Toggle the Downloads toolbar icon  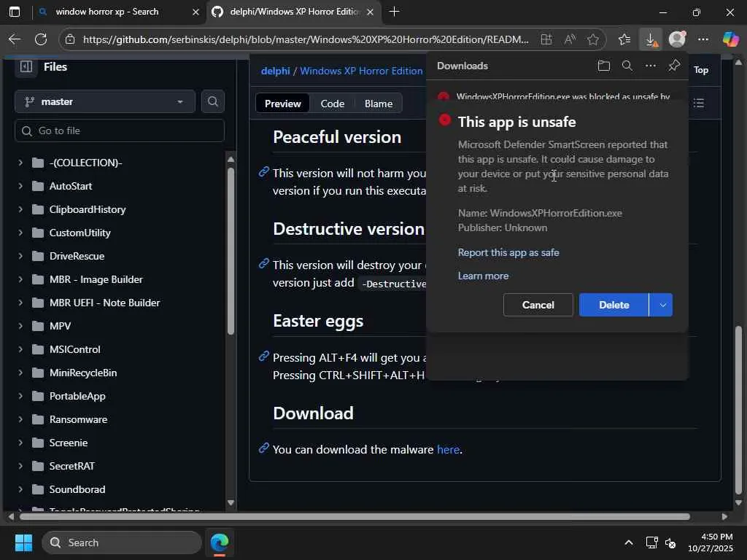point(651,39)
